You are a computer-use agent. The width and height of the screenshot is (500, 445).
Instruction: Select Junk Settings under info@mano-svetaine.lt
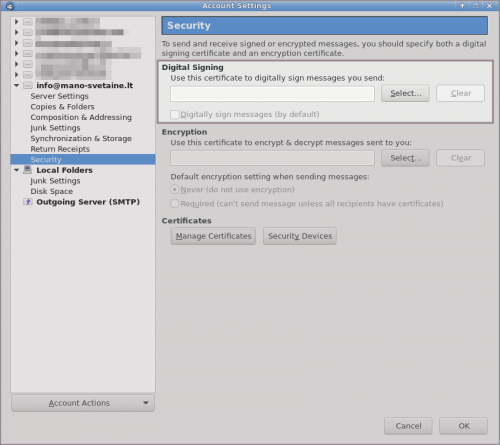pyautogui.click(x=55, y=128)
